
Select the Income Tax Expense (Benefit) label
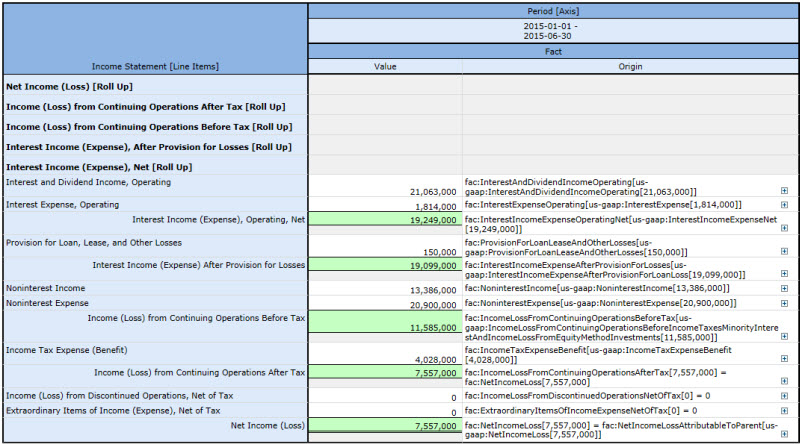66,350
